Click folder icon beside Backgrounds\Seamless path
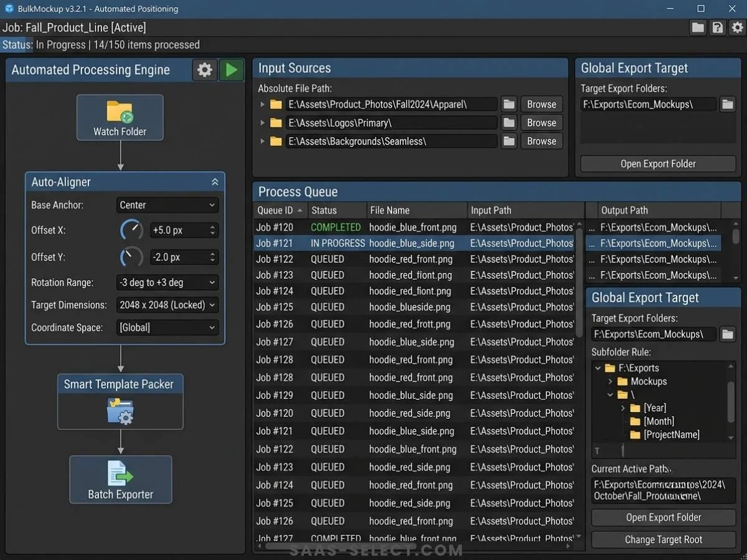This screenshot has width=747, height=560. click(509, 141)
